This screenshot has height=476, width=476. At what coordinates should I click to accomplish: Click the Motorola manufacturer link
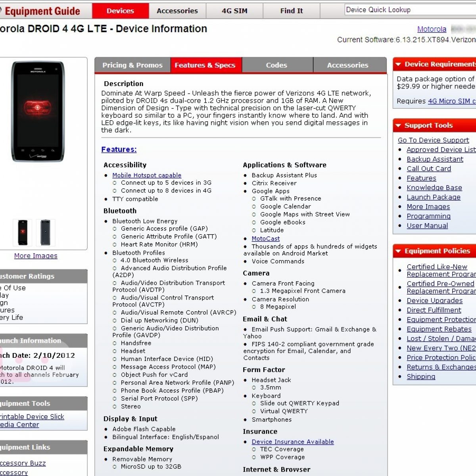click(x=432, y=29)
